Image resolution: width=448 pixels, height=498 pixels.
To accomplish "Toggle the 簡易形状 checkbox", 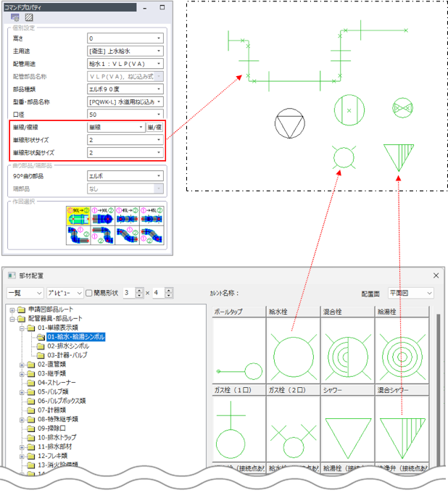I will point(89,293).
